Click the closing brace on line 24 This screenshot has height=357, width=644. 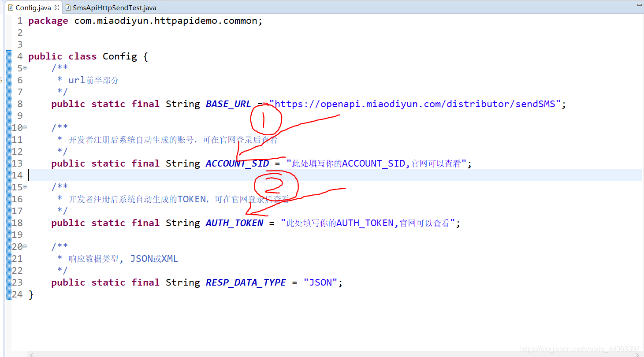point(31,294)
